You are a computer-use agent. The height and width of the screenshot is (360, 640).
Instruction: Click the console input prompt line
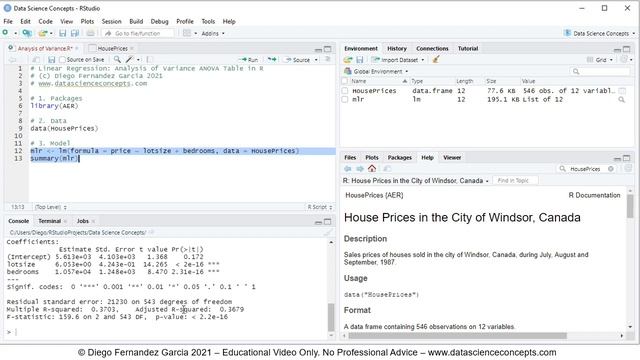(x=167, y=332)
